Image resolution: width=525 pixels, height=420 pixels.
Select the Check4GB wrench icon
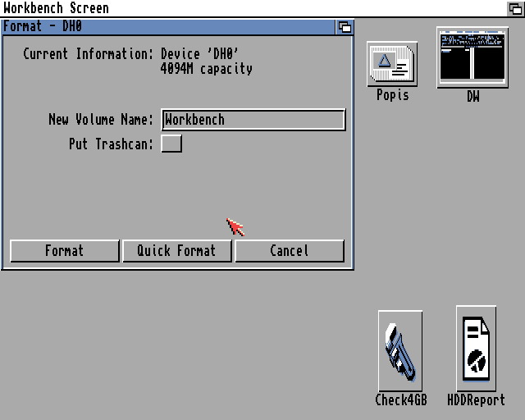coord(400,351)
